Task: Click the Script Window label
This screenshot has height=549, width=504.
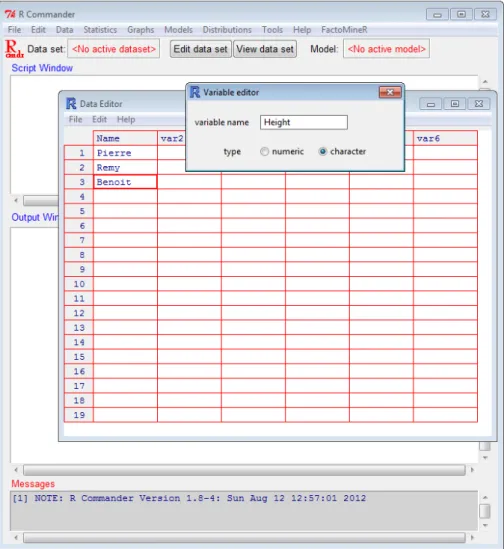Action: coord(42,68)
